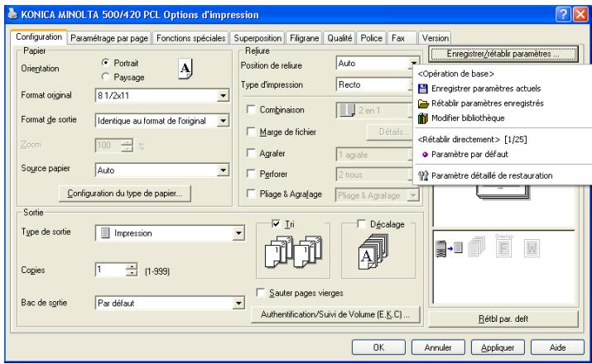Viewport: 592px width, 364px height.
Task: Click the help question mark in title bar
Action: 562,14
